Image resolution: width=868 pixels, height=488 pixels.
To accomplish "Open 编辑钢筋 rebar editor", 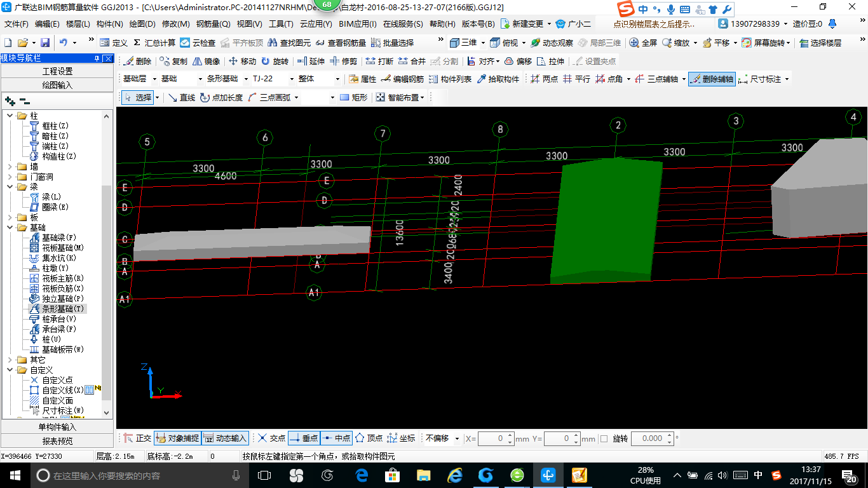I will point(402,79).
